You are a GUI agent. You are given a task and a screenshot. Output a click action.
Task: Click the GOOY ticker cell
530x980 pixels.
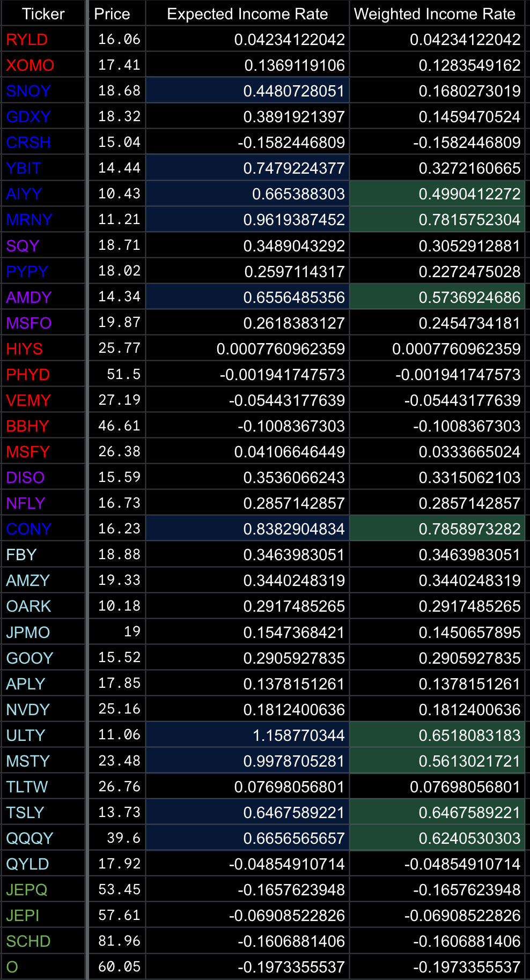[x=43, y=658]
